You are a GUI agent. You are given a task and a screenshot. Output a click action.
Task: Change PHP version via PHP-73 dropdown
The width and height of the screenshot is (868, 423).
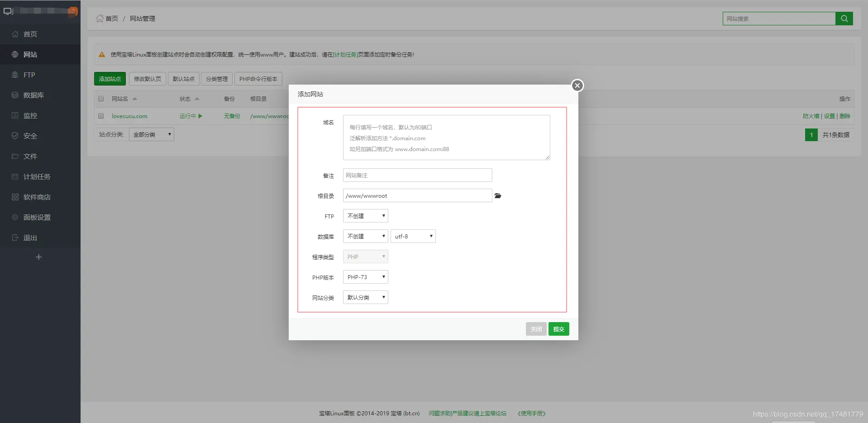tap(365, 276)
